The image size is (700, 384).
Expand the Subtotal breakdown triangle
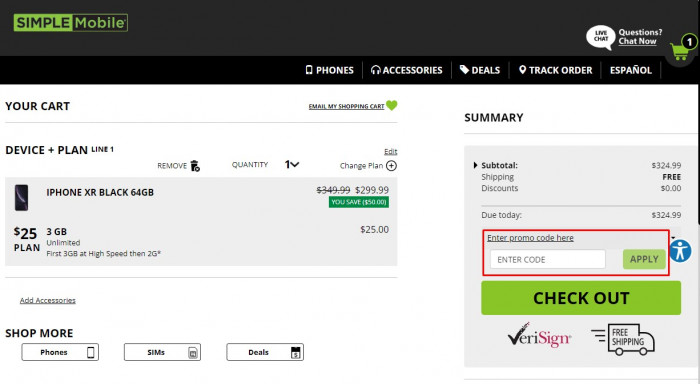475,165
